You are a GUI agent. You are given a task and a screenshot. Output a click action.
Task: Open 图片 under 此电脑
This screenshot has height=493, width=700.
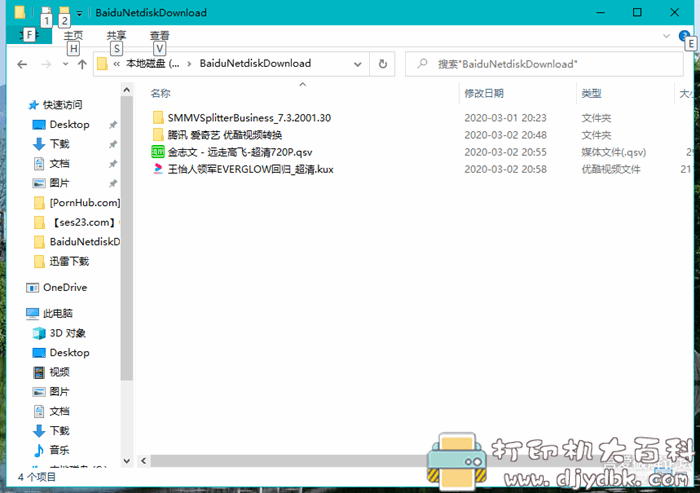(x=59, y=392)
